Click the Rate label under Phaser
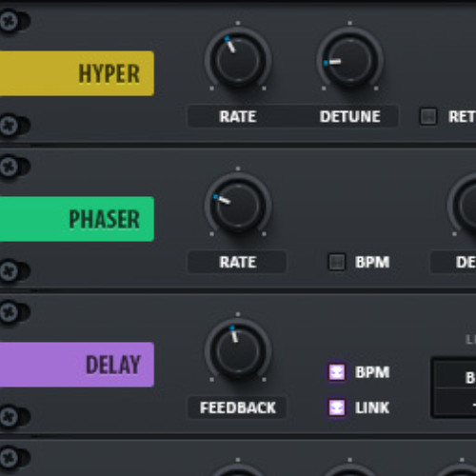The width and height of the screenshot is (476, 476). (x=238, y=262)
